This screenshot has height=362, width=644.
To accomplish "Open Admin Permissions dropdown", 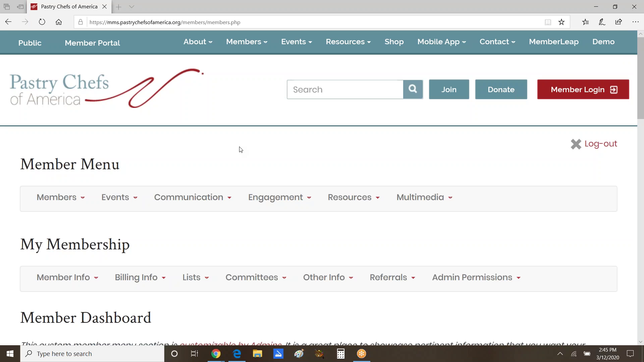I will pos(476,278).
